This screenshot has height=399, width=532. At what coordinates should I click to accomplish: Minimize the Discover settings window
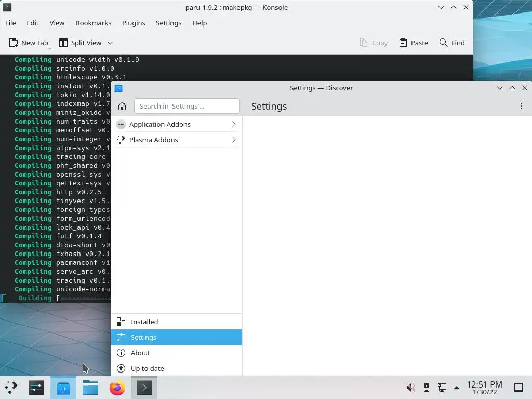[x=500, y=88]
